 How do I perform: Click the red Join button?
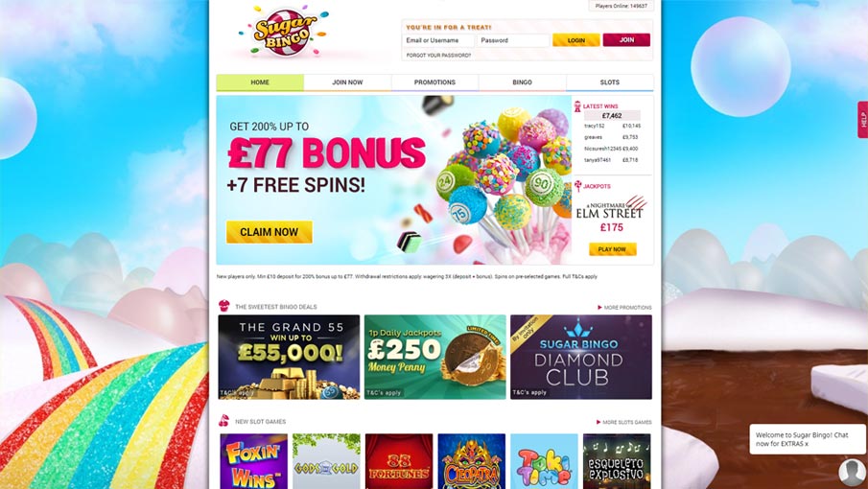pos(626,40)
